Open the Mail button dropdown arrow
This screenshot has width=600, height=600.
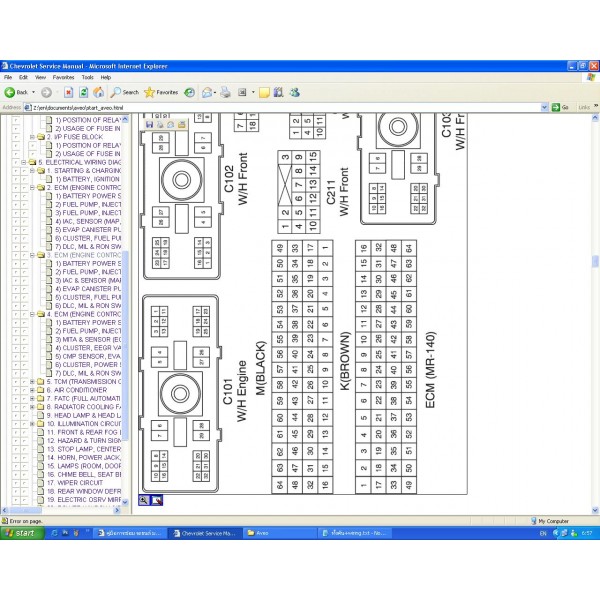(215, 92)
